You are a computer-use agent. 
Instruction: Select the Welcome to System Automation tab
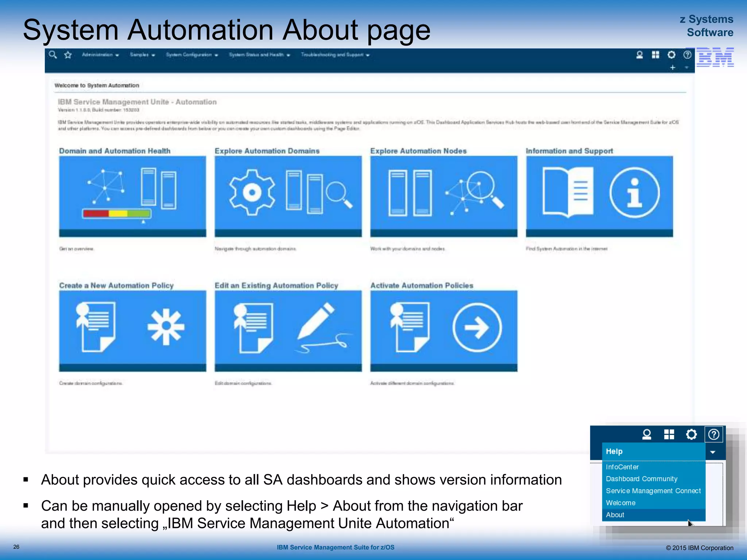point(97,85)
